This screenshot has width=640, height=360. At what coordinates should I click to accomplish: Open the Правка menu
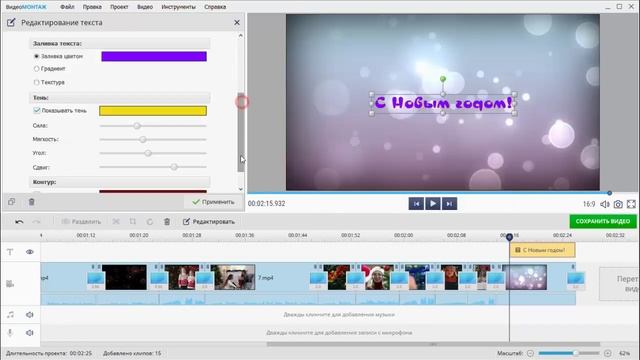click(x=92, y=7)
